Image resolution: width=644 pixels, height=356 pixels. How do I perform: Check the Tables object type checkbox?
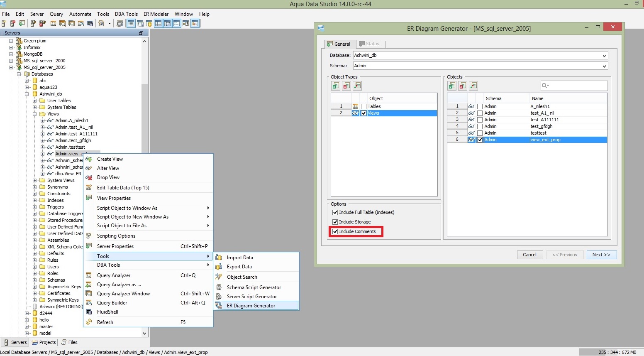tap(364, 107)
